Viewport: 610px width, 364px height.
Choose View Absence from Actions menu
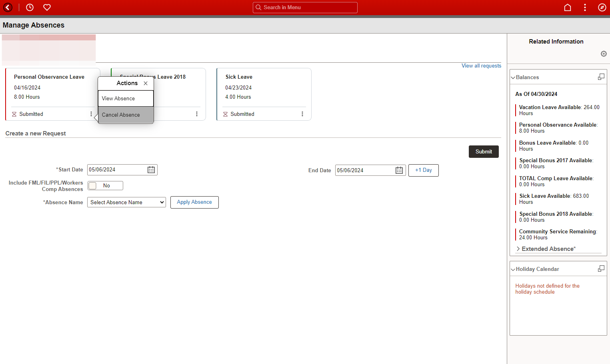tap(126, 98)
